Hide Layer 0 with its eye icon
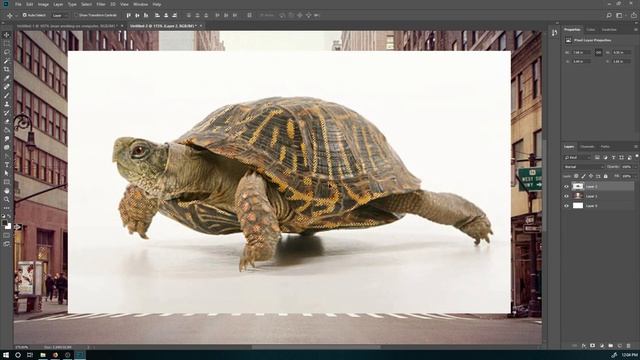 (x=566, y=206)
